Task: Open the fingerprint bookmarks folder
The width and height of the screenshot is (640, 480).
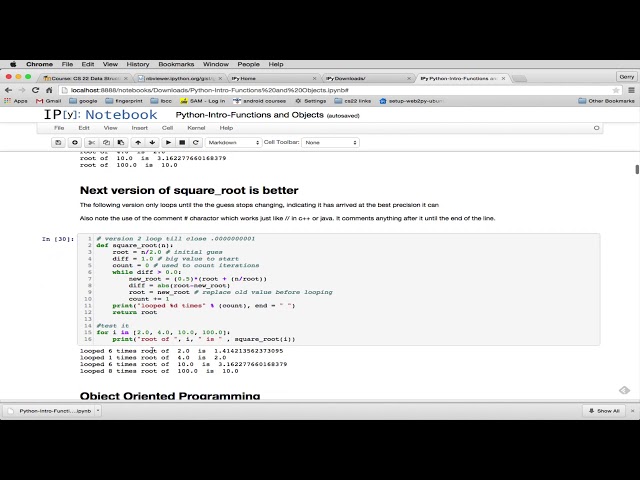Action: (x=124, y=101)
